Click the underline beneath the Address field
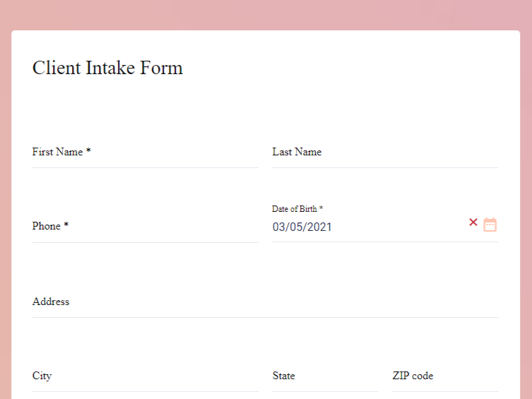 pos(265,317)
